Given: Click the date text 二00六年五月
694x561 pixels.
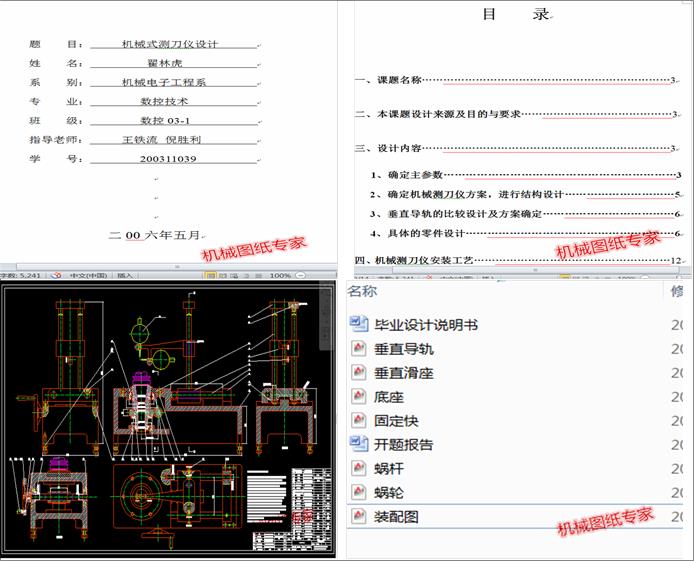Looking at the screenshot, I should coord(154,235).
